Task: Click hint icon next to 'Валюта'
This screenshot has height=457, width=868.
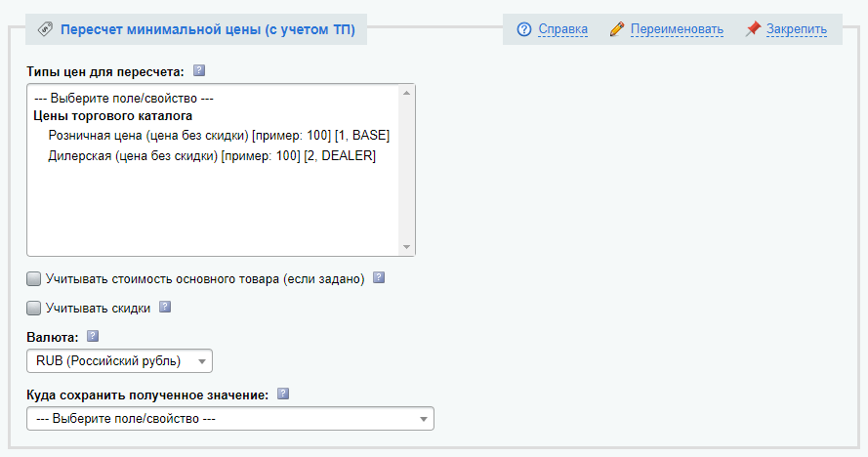Action: pos(93,336)
